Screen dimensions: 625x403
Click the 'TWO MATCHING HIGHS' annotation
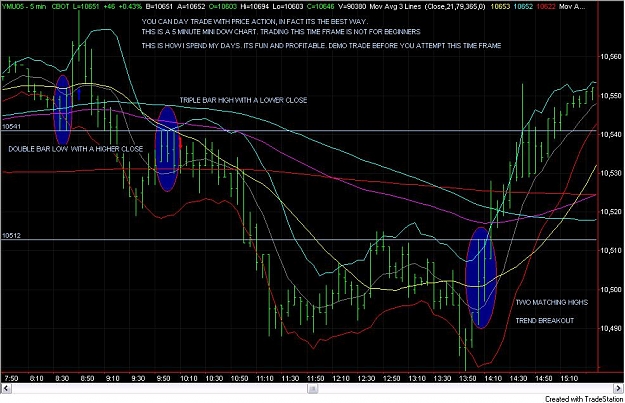[552, 303]
